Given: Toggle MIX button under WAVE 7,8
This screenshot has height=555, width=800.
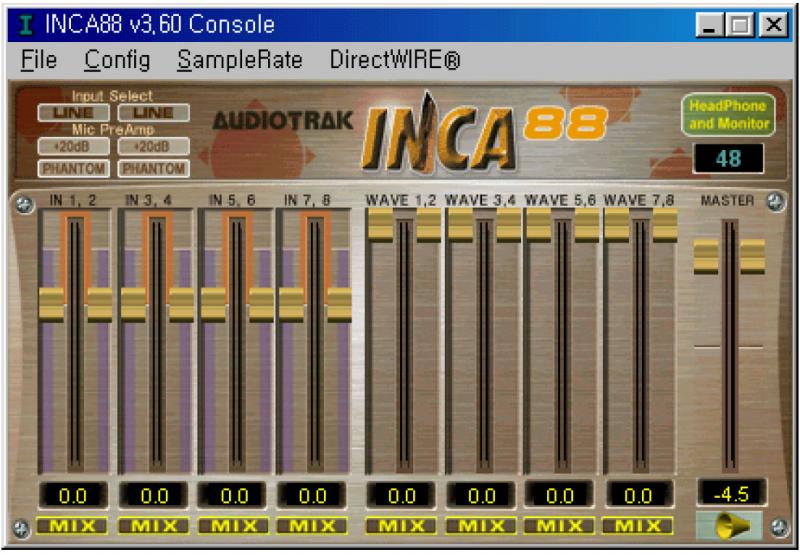Looking at the screenshot, I should pos(638,526).
